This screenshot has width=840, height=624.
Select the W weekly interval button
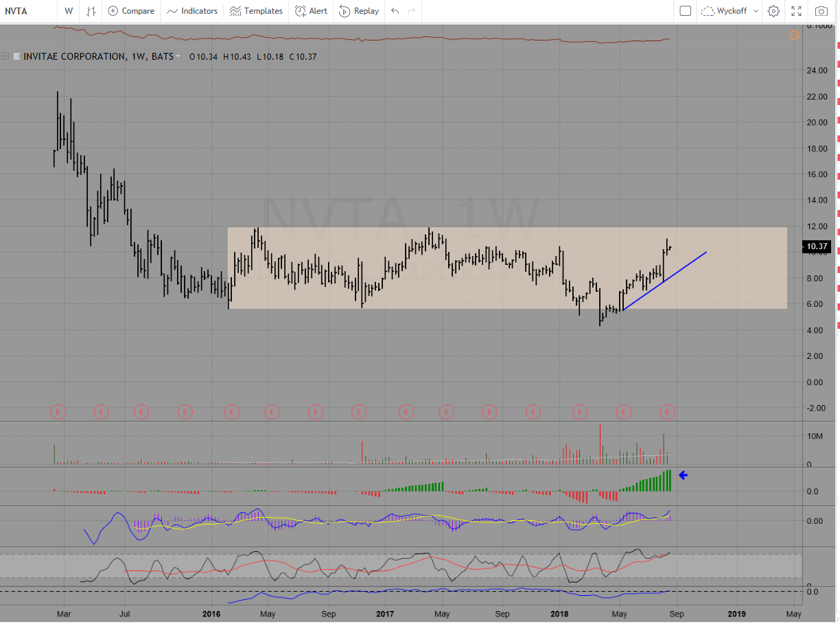pos(69,11)
